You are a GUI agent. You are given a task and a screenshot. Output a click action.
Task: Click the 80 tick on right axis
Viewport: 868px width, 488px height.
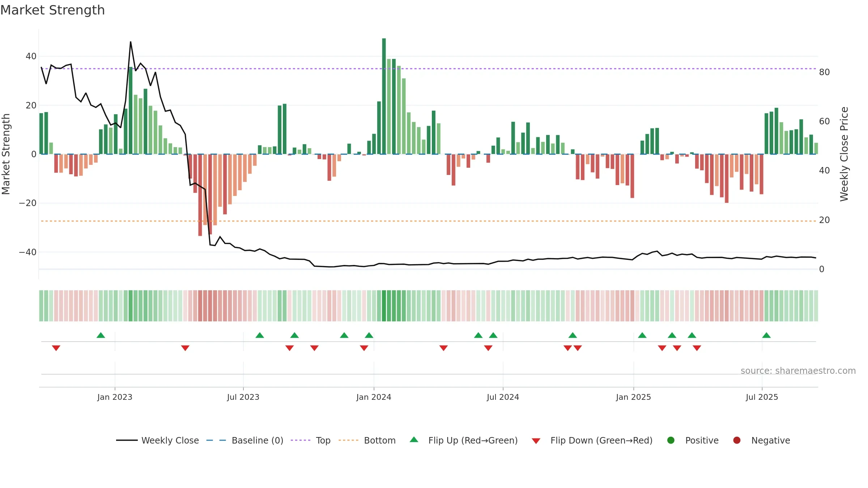tap(825, 72)
